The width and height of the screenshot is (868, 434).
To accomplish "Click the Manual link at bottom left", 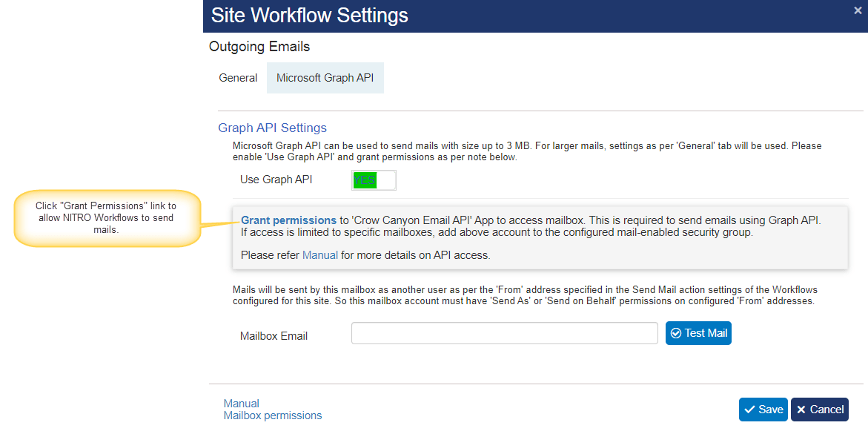I will click(241, 403).
